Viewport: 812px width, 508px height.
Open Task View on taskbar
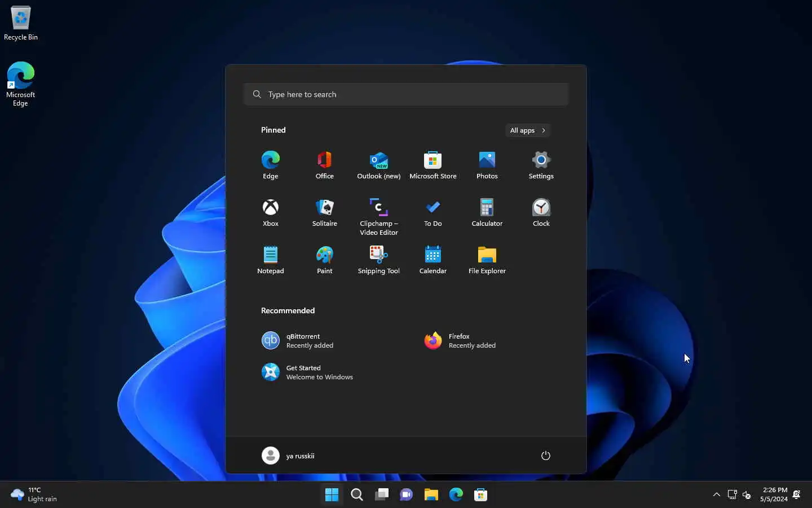pos(382,495)
